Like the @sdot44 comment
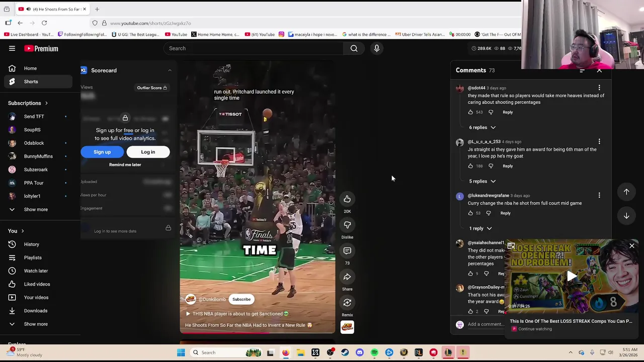 (470, 112)
